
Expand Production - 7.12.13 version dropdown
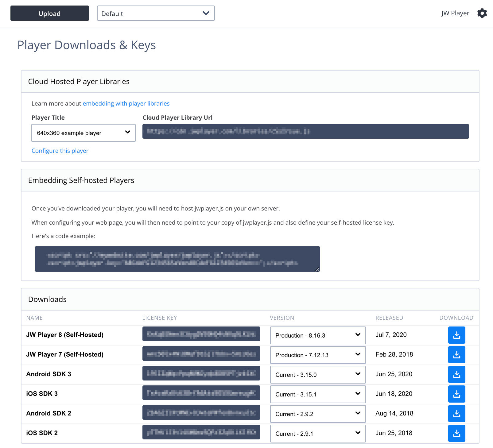tap(318, 355)
